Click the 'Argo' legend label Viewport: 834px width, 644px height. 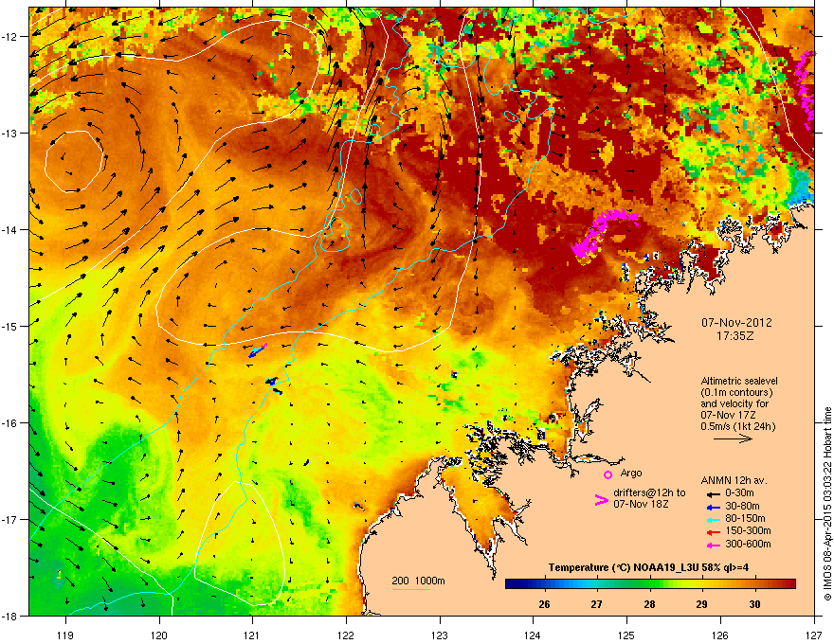[x=631, y=473]
